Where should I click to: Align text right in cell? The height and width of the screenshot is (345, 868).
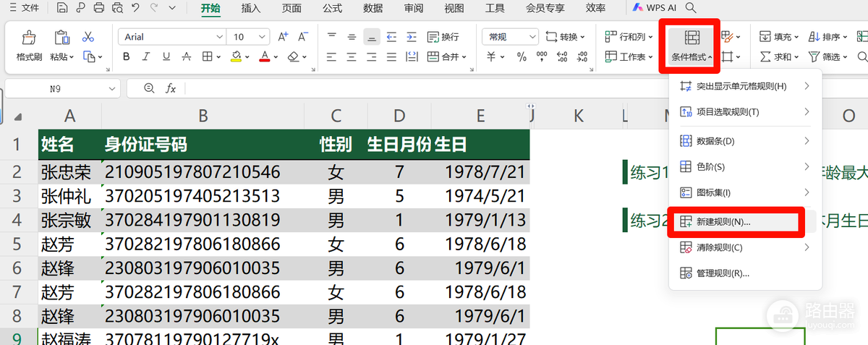(x=372, y=56)
